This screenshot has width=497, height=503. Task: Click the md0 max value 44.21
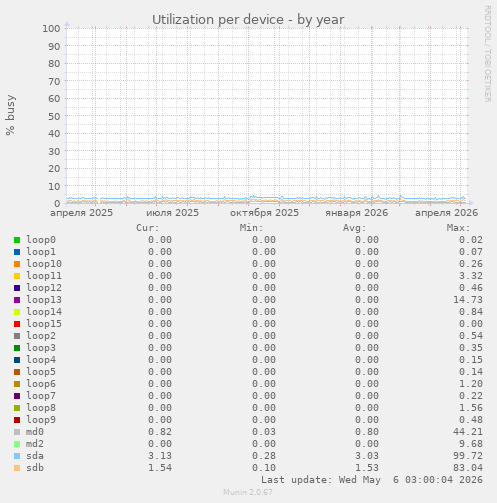(x=468, y=432)
